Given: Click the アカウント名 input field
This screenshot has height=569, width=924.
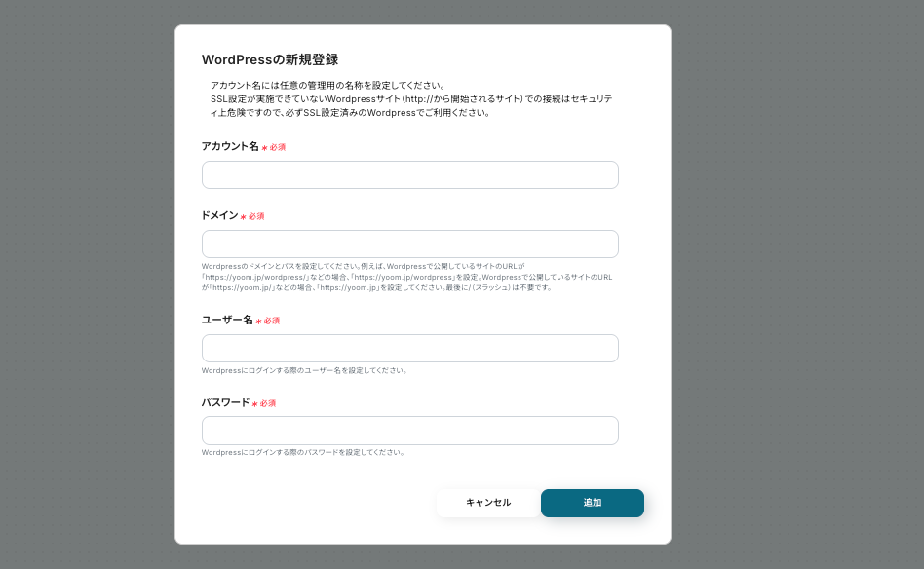Looking at the screenshot, I should [x=409, y=175].
